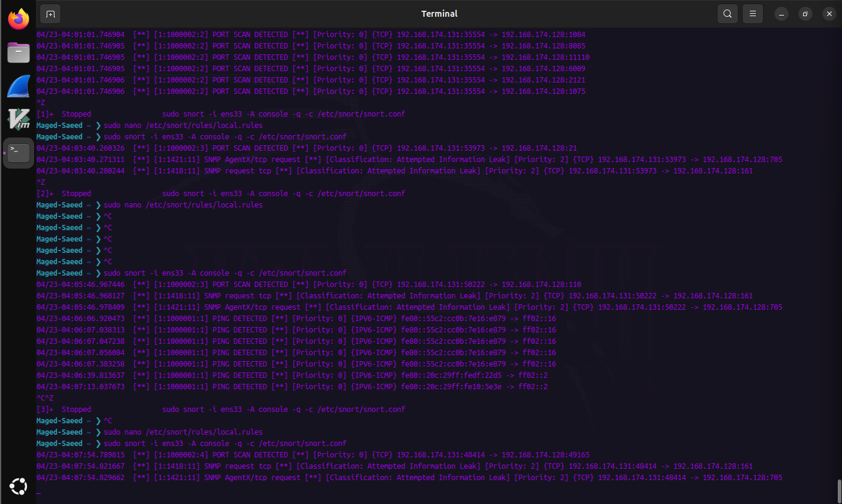
Task: Click destination address 192.168.174.128:1075
Action: [543, 91]
